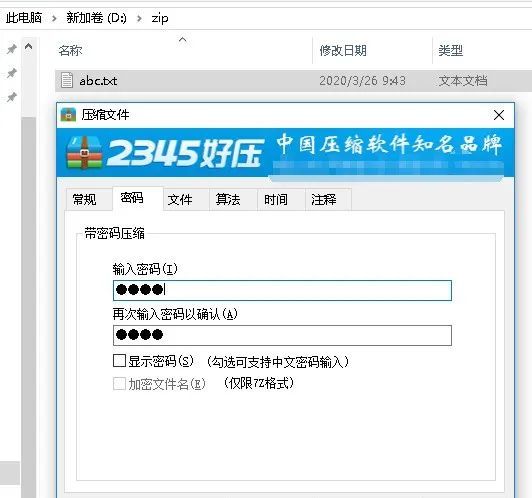Screen dimensions: 532x498
Task: Switch to the 时间 tab
Action: 281,199
